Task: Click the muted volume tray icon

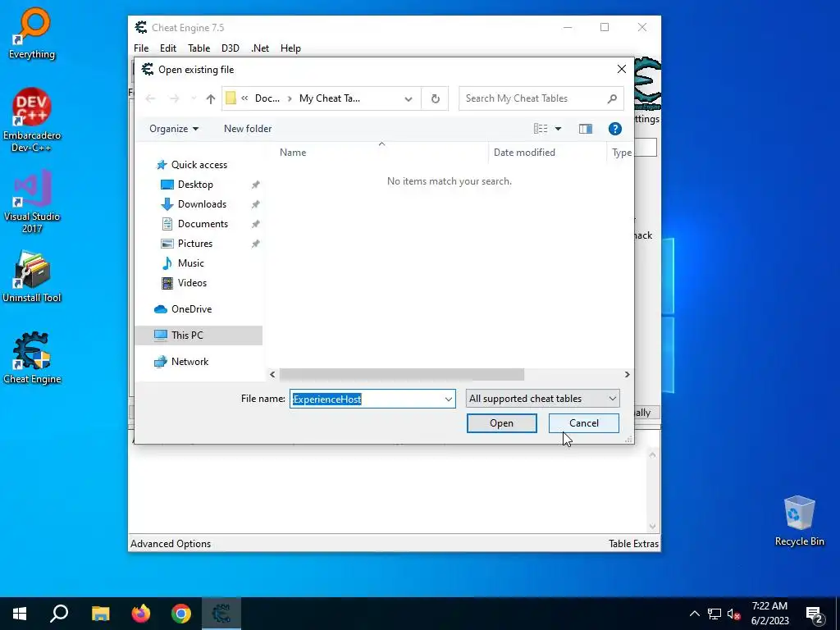Action: pyautogui.click(x=733, y=614)
